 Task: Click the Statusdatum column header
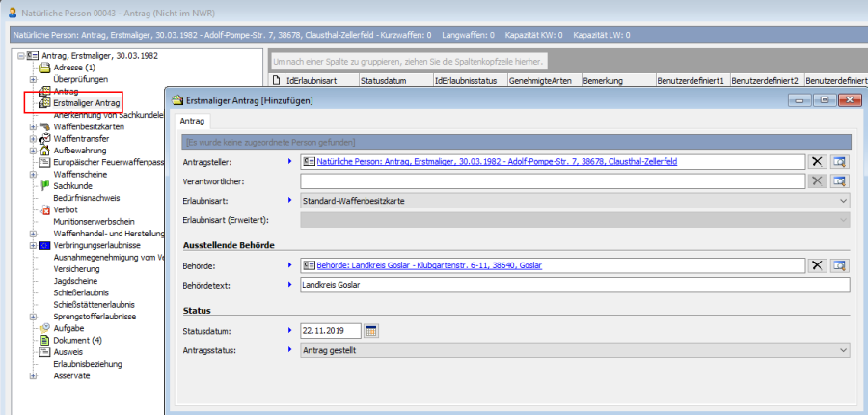383,82
